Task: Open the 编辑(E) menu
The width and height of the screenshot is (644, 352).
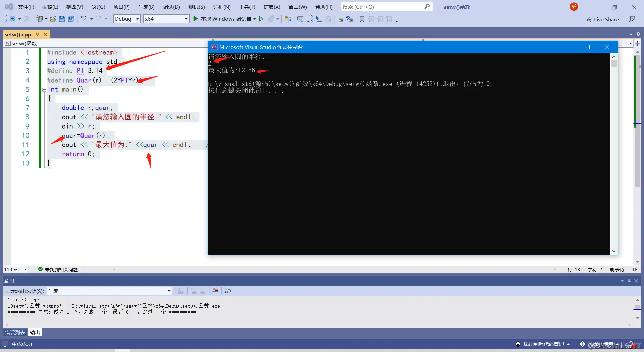Action: tap(50, 7)
